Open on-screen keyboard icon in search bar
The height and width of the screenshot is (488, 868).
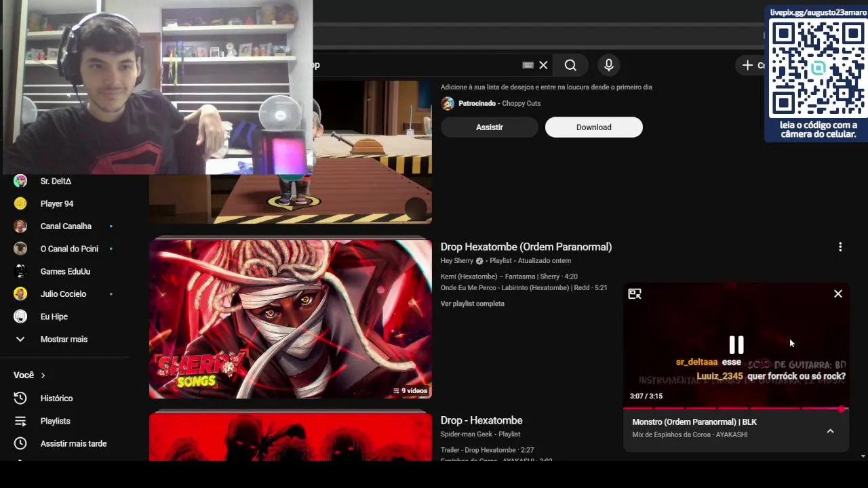click(x=528, y=65)
